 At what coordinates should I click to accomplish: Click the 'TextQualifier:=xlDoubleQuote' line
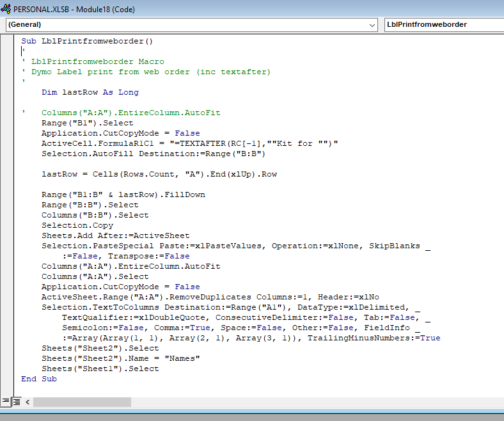(246, 318)
